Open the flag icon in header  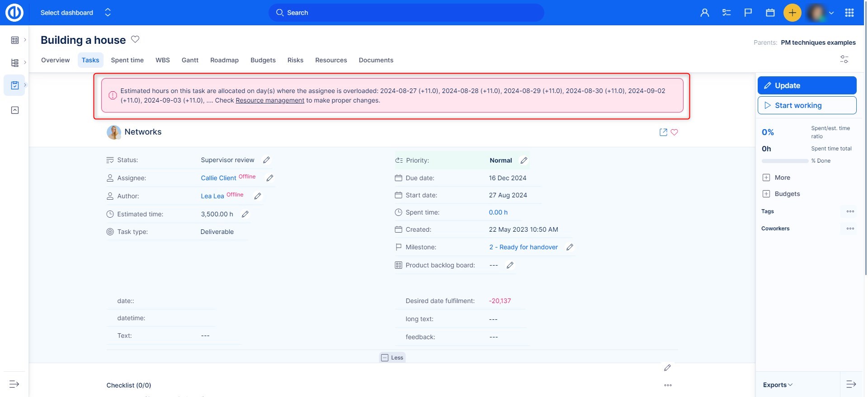click(x=748, y=13)
